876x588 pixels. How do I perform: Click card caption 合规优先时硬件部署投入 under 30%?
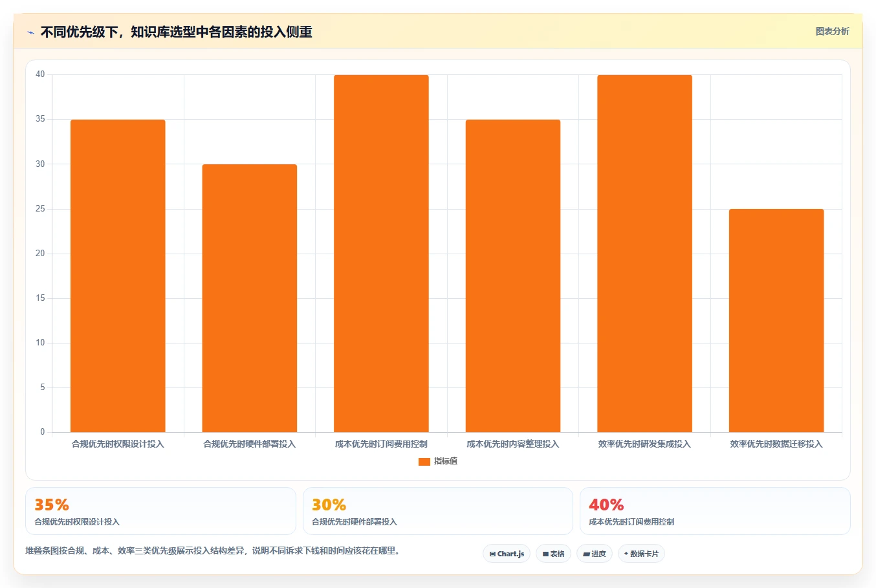click(355, 521)
